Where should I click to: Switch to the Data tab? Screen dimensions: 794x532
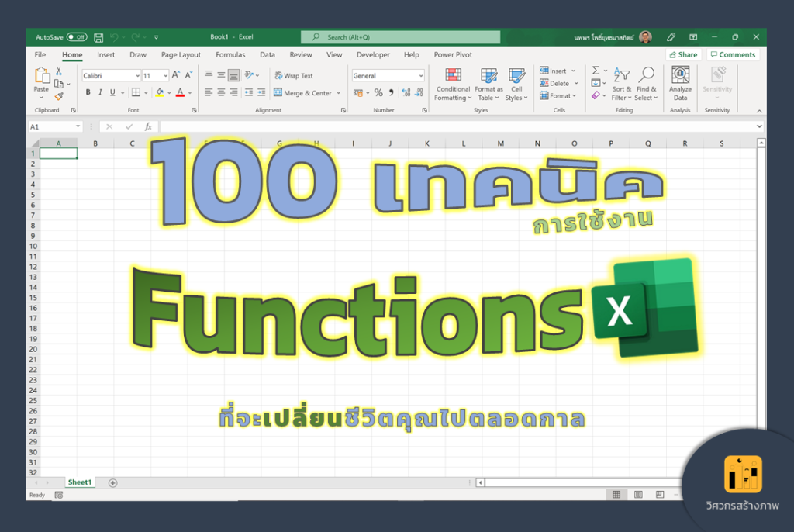click(x=268, y=55)
